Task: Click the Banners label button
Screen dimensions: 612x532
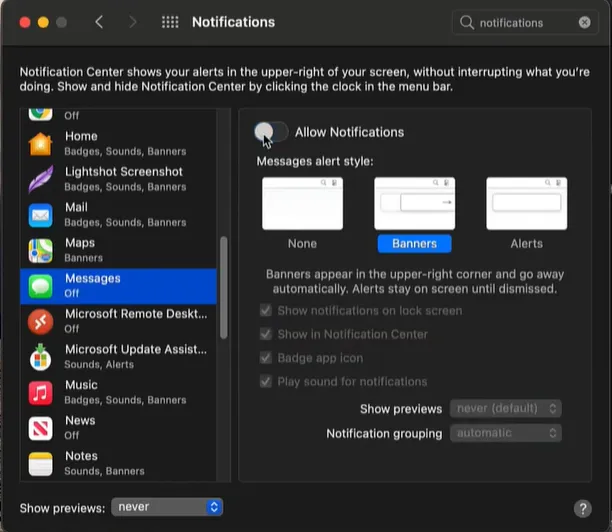Action: (415, 244)
